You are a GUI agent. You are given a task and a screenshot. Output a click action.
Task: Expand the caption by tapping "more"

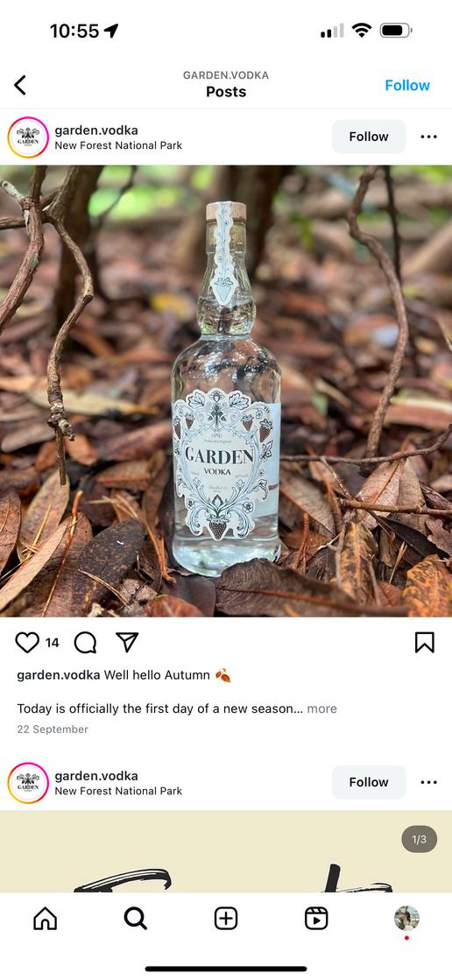[x=322, y=709]
